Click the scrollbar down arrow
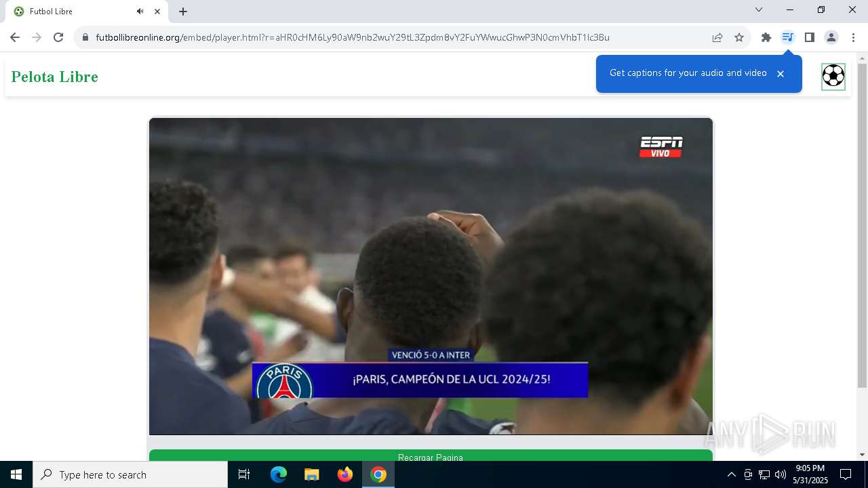Viewport: 868px width, 488px height. 862,455
